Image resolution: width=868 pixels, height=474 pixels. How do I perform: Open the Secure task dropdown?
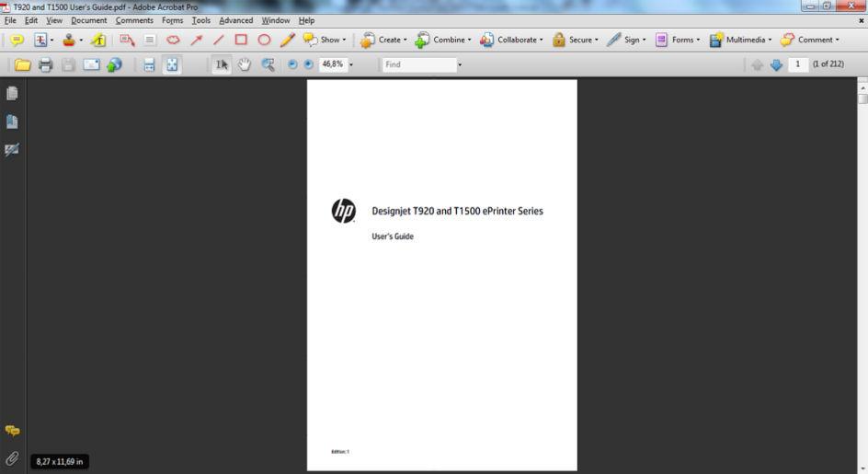point(576,40)
